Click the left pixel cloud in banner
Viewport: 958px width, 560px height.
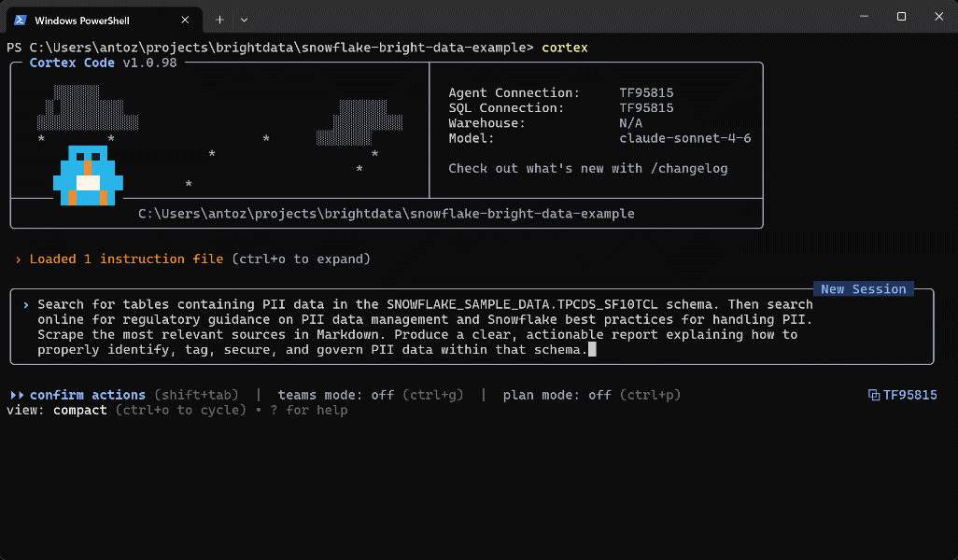88,107
